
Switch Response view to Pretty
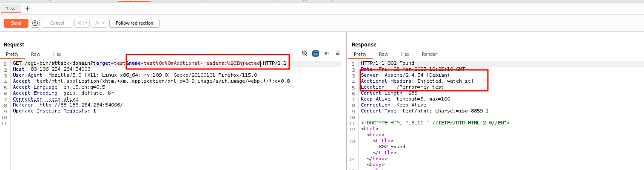tap(360, 54)
